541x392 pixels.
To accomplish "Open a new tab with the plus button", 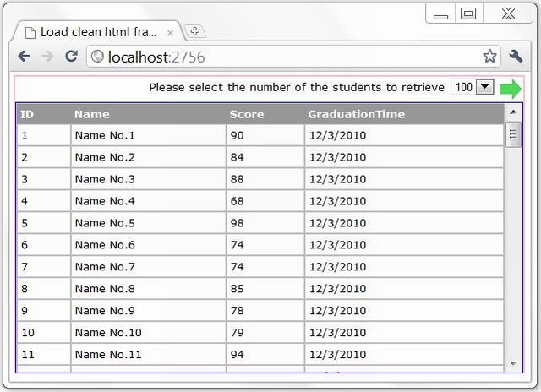I will pyautogui.click(x=195, y=32).
